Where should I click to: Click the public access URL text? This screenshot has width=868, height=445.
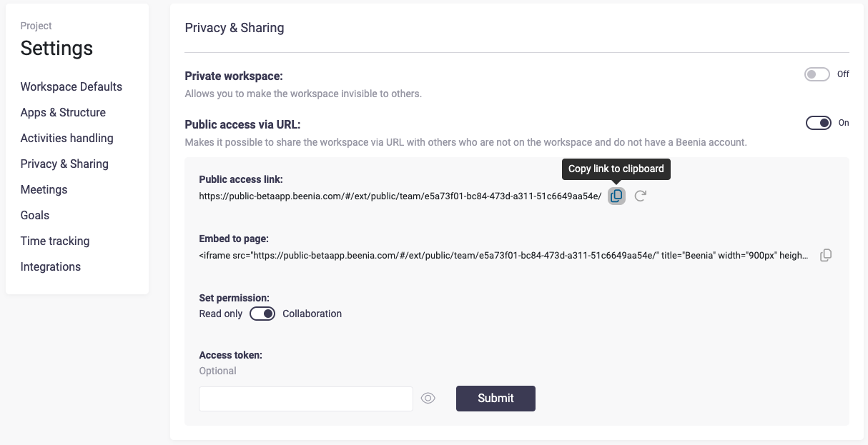tap(400, 196)
